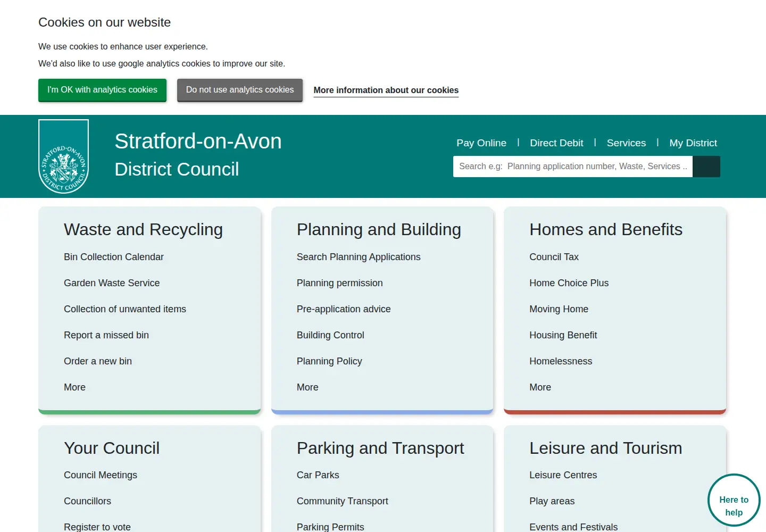Open the Homes and Benefits heading
766x532 pixels.
tap(606, 229)
